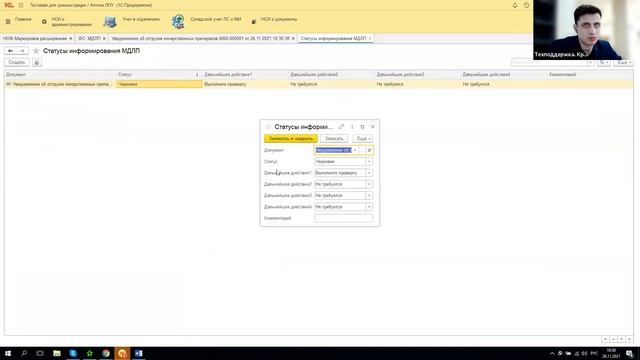Image resolution: width=640 pixels, height=360 pixels.
Task: Click the Записать и закрыть button
Action: click(x=291, y=139)
